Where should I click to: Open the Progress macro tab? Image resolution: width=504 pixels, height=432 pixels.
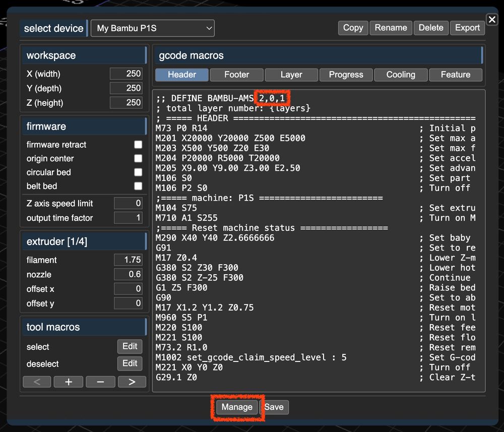pyautogui.click(x=346, y=75)
